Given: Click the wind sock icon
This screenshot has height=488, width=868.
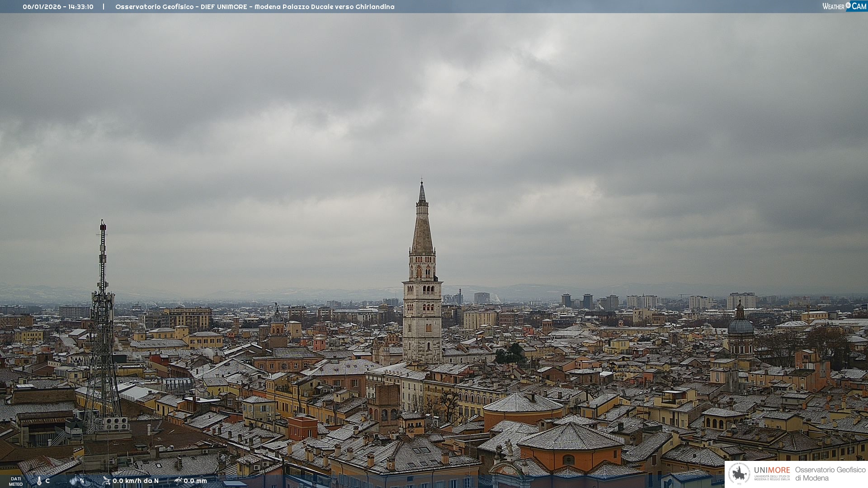Looking at the screenshot, I should click(107, 481).
